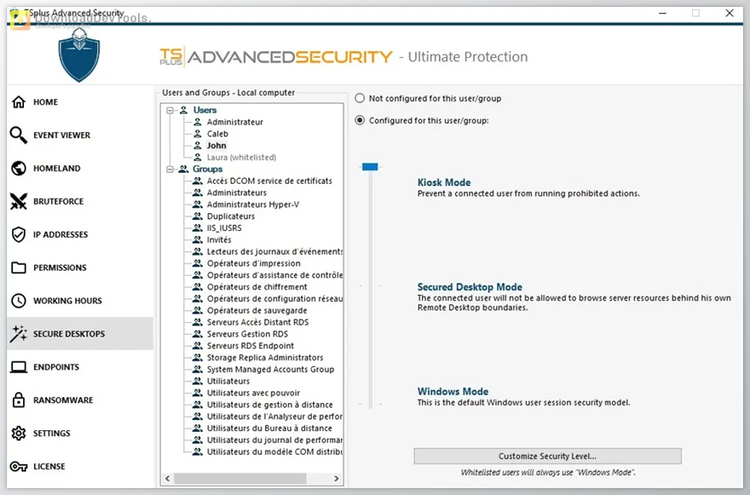Click the Permissions folder icon
This screenshot has width=750, height=495.
coord(19,267)
